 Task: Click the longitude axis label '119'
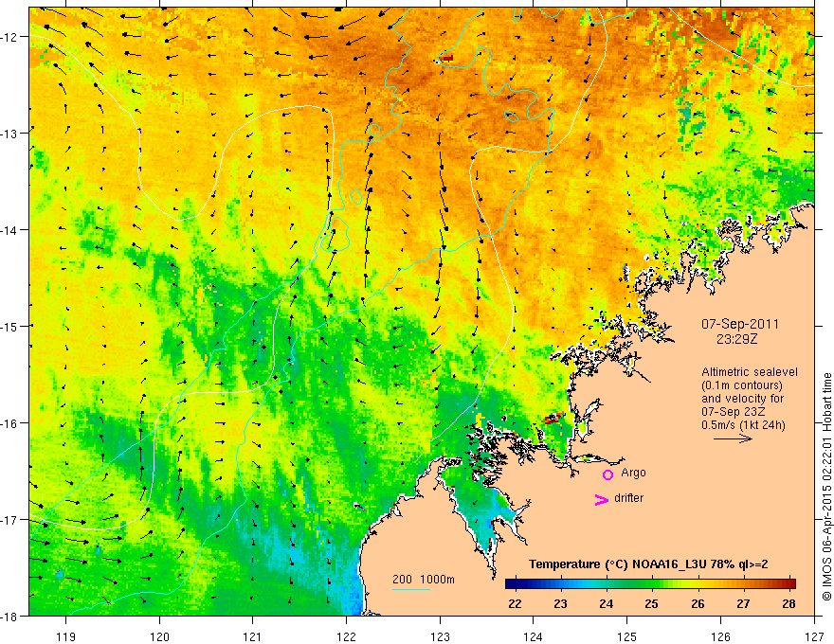pyautogui.click(x=66, y=636)
